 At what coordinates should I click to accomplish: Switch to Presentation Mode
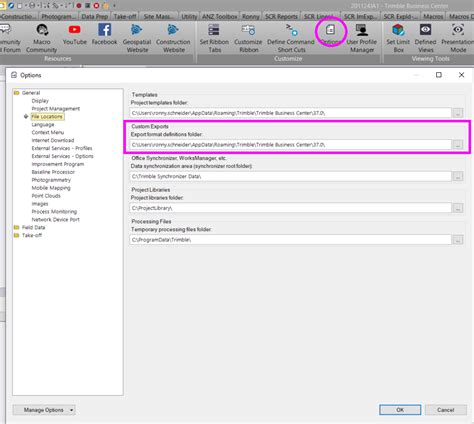click(x=457, y=38)
